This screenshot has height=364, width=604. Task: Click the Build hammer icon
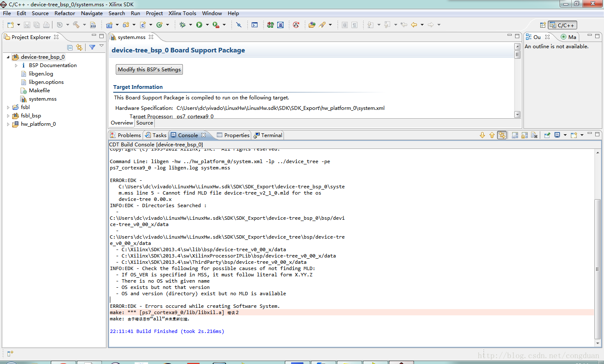point(76,25)
